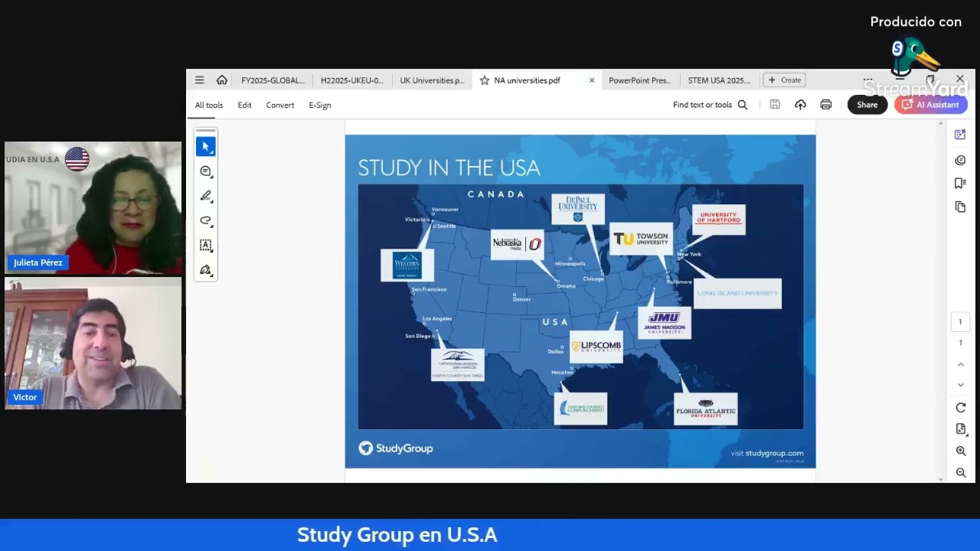
Task: Open the Acrobat hamburger menu
Action: (199, 80)
